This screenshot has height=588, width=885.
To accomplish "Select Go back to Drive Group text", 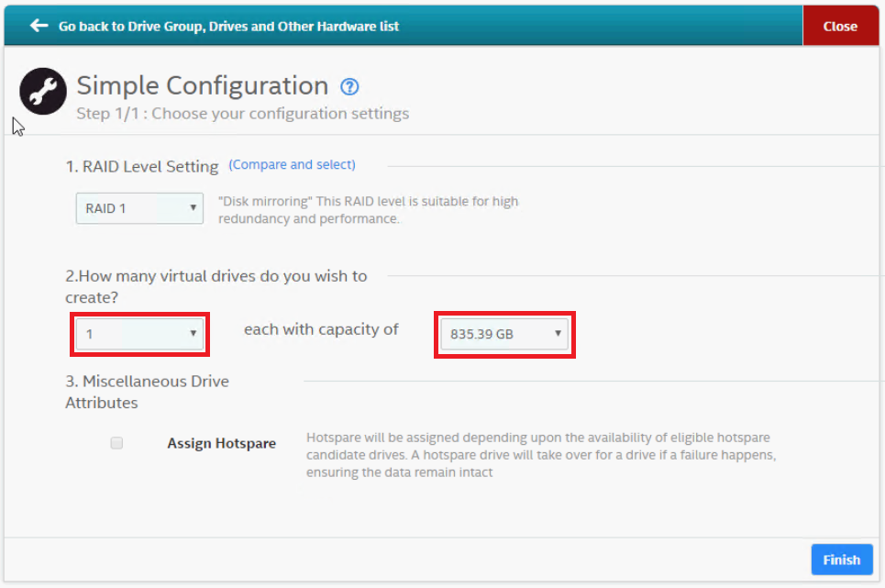I will coord(228,27).
